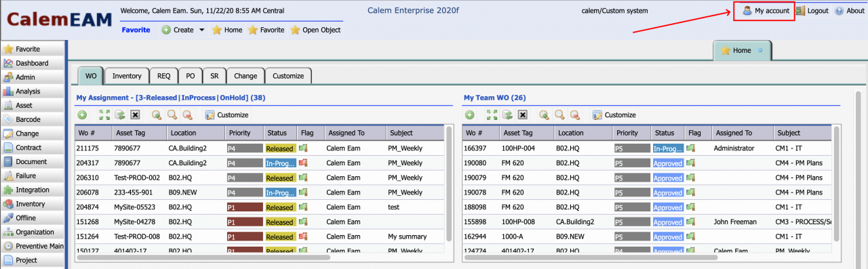Switch to the REQ tab
Screen dimensions: 868x269
point(163,76)
